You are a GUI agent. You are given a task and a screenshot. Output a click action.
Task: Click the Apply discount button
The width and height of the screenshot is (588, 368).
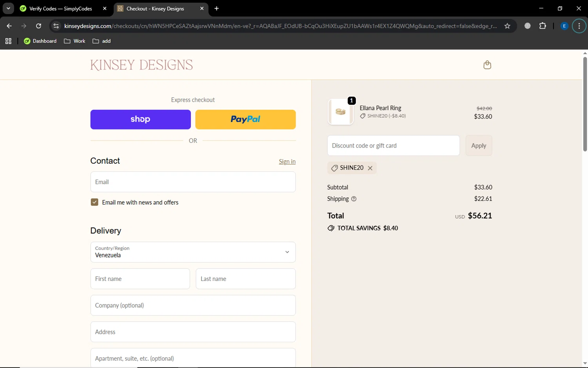[479, 146]
